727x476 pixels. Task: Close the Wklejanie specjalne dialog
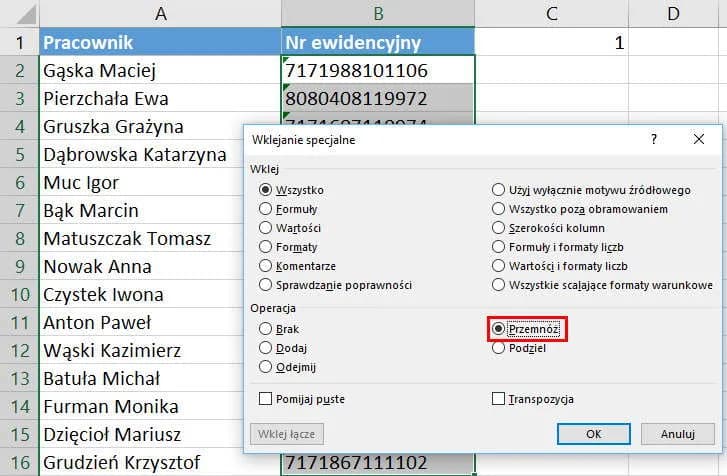(699, 140)
